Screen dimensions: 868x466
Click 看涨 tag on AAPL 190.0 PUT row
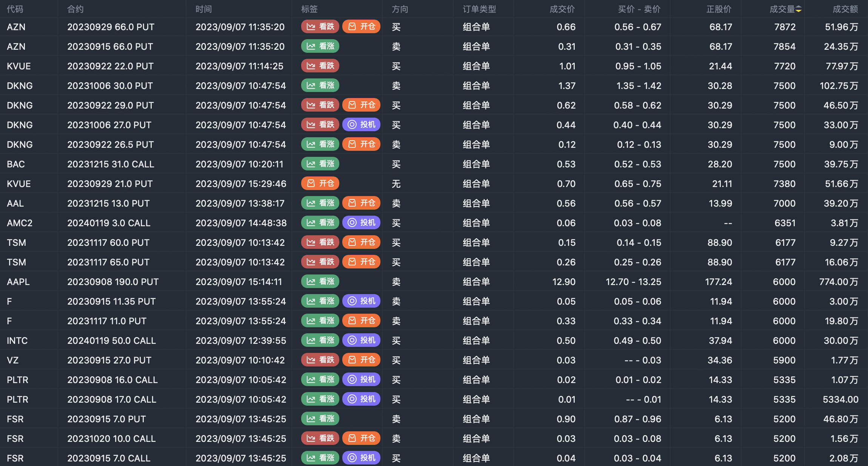[320, 282]
